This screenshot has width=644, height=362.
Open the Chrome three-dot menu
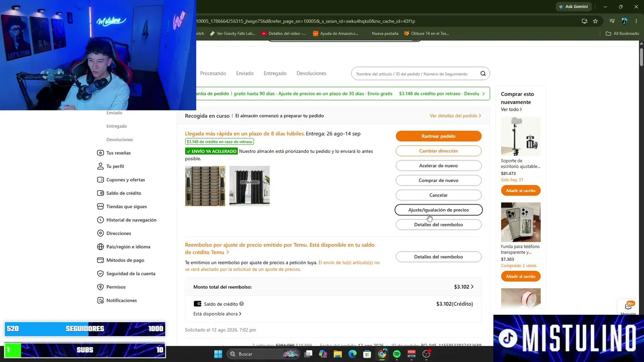[x=636, y=21]
